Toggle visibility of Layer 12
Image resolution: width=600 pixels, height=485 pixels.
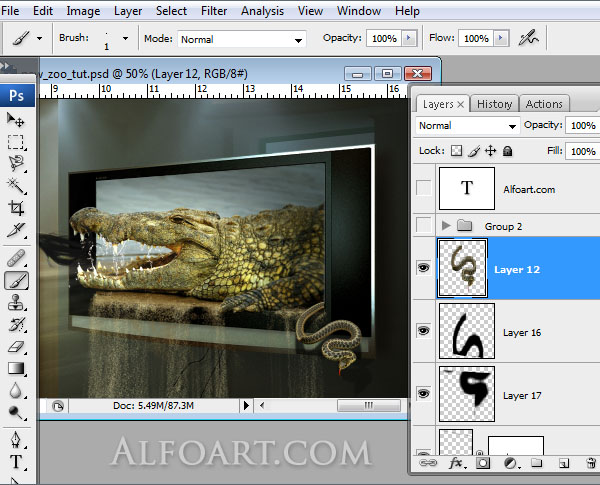423,268
